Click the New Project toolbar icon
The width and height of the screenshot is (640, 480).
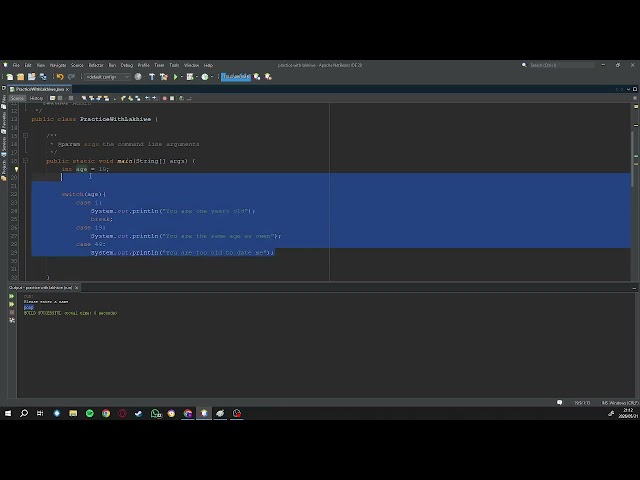pos(20,77)
